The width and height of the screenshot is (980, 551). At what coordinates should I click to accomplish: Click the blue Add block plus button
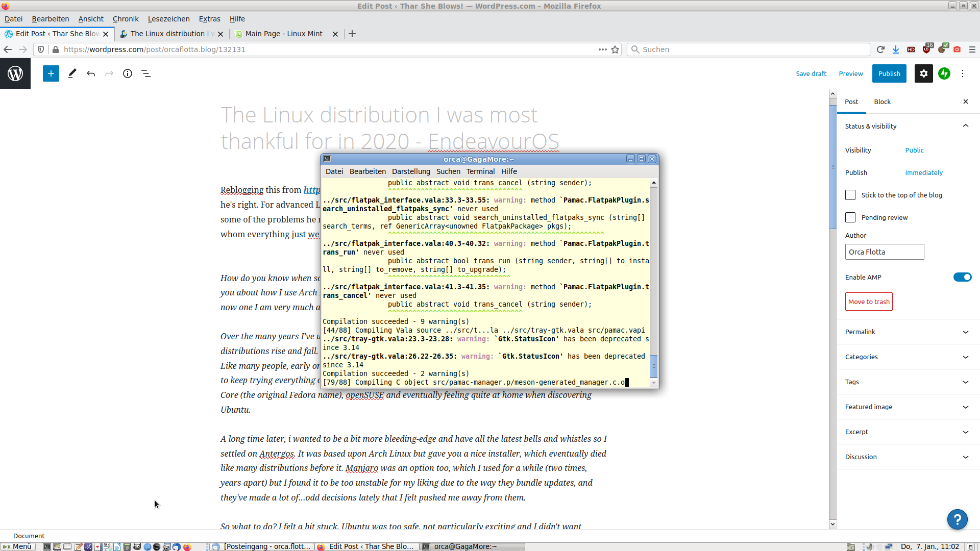pos(51,73)
